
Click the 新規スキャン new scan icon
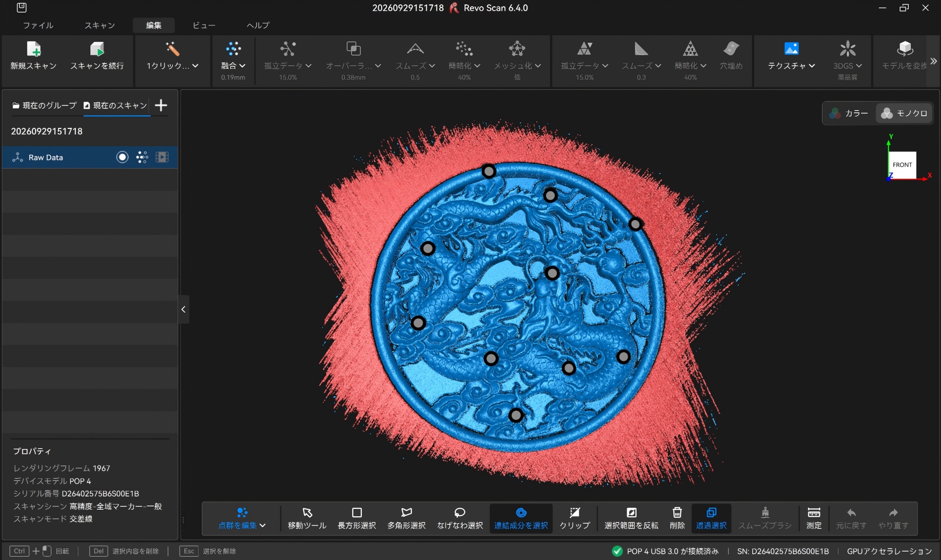[34, 49]
